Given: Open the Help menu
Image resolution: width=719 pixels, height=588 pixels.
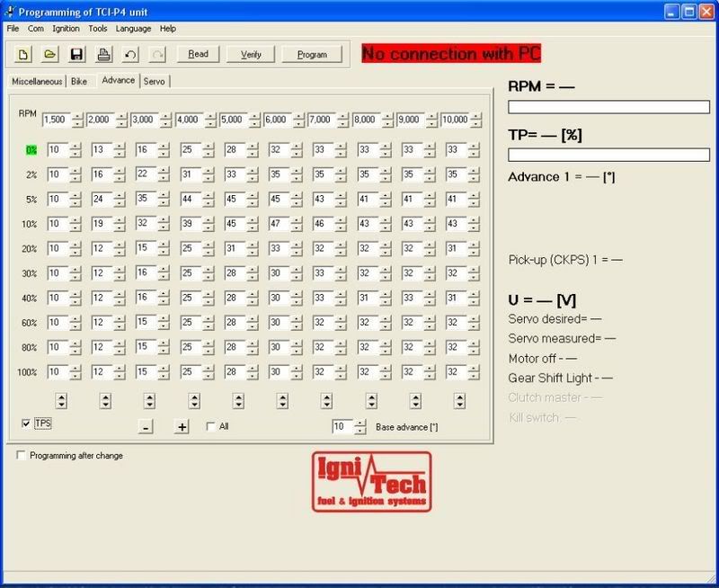Looking at the screenshot, I should pyautogui.click(x=168, y=29).
